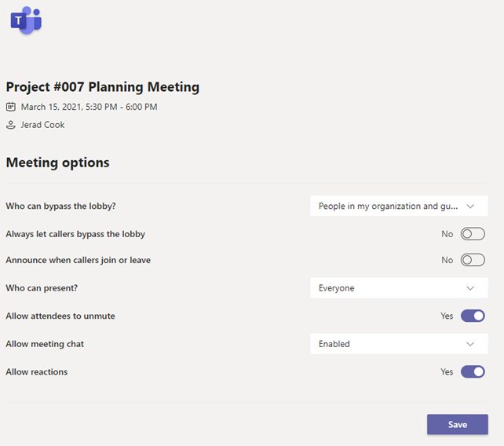Disable the Allow reactions switch
This screenshot has width=504, height=446.
[x=473, y=371]
